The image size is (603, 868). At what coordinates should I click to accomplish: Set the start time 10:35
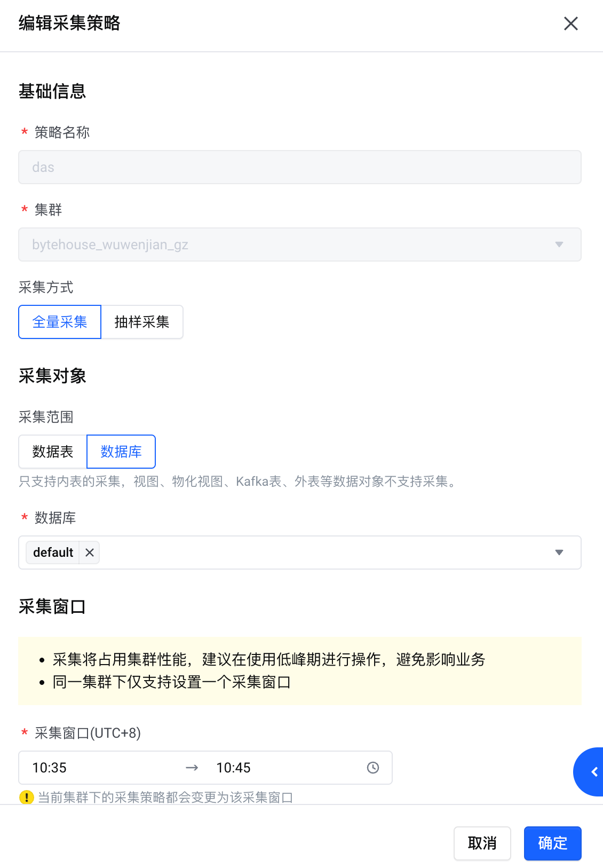tap(50, 768)
